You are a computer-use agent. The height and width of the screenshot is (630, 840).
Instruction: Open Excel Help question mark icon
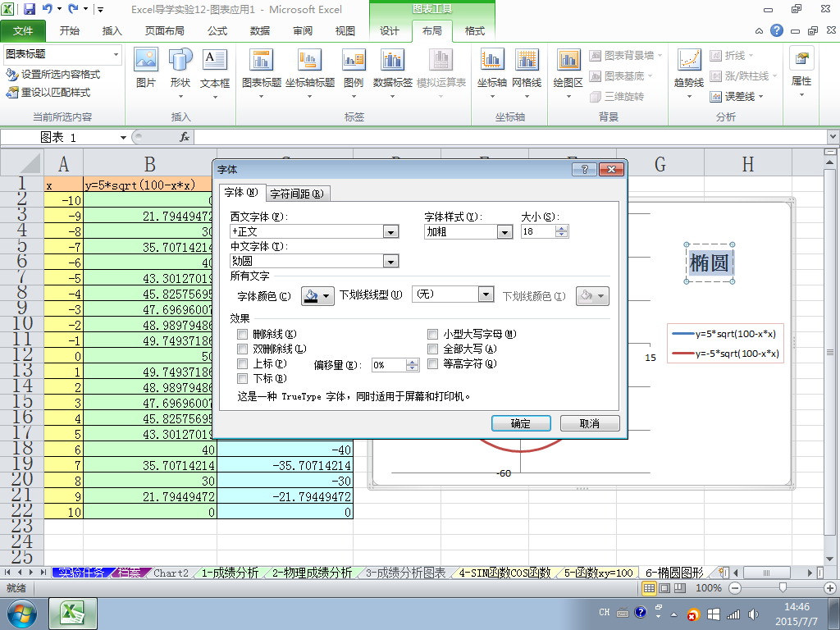coord(777,30)
